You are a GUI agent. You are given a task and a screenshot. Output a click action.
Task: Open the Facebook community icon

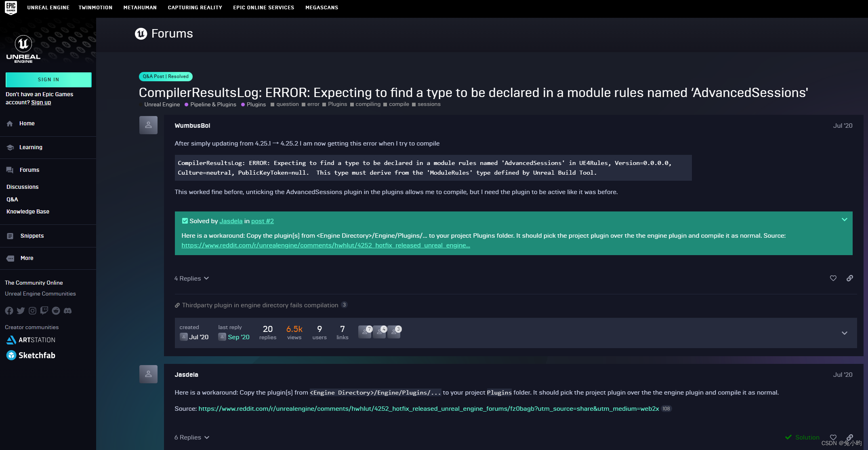9,311
